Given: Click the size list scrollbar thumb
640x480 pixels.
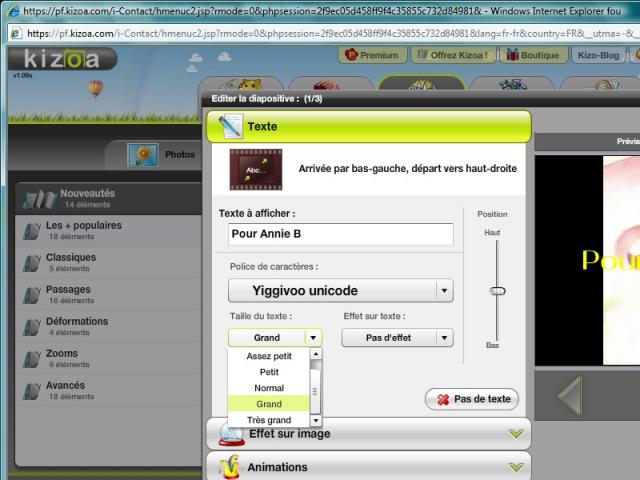Looking at the screenshot, I should click(x=316, y=391).
